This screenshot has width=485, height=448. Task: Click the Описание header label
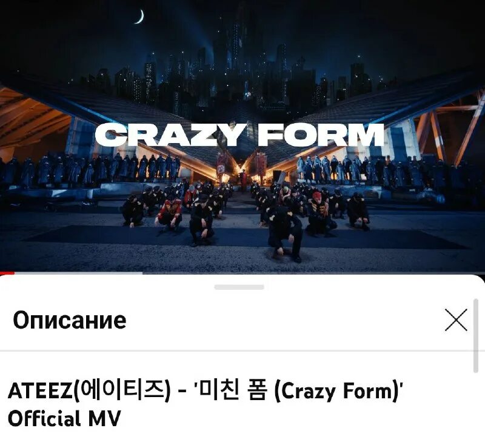(70, 320)
